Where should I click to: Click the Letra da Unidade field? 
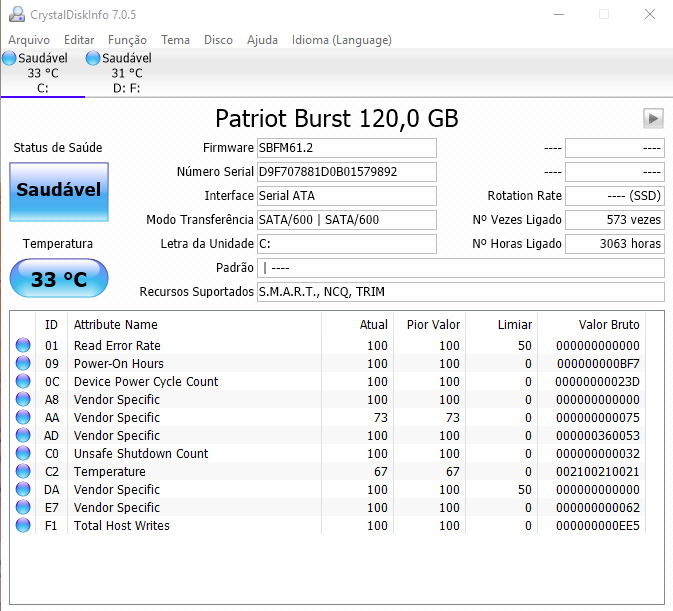coord(347,244)
